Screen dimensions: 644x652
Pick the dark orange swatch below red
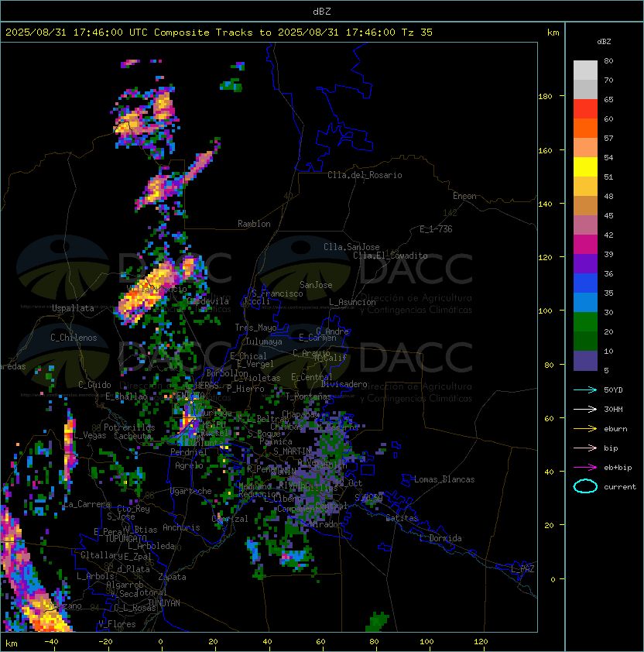(585, 128)
